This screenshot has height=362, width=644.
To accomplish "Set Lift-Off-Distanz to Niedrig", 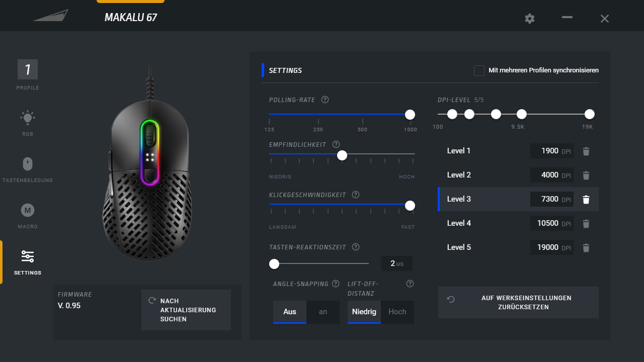I will coord(364,312).
